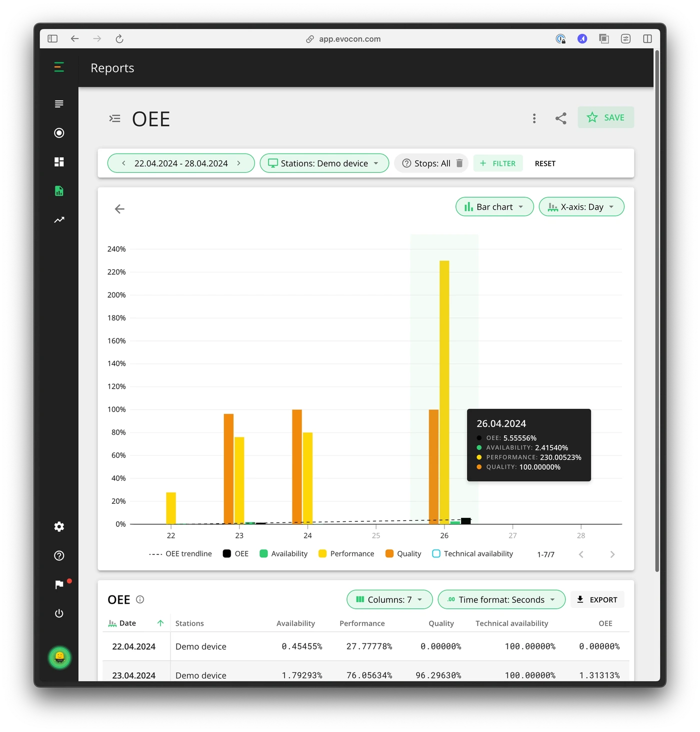Toggle OEE trendline legend item
700x732 pixels.
tap(180, 554)
